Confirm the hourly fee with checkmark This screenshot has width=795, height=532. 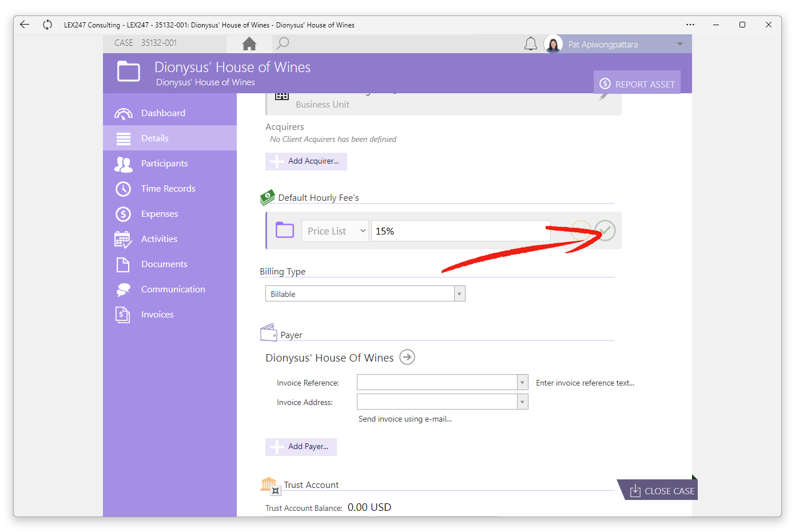[605, 231]
